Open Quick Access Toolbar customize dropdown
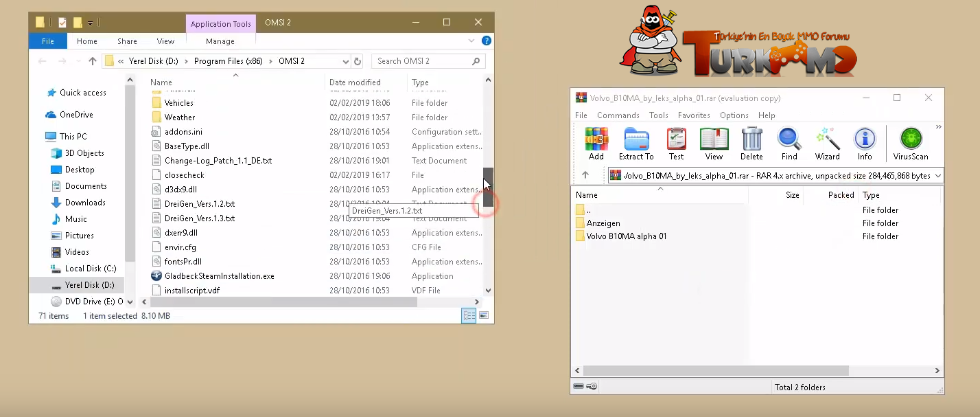Viewport: 980px width, 417px height. 91,23
